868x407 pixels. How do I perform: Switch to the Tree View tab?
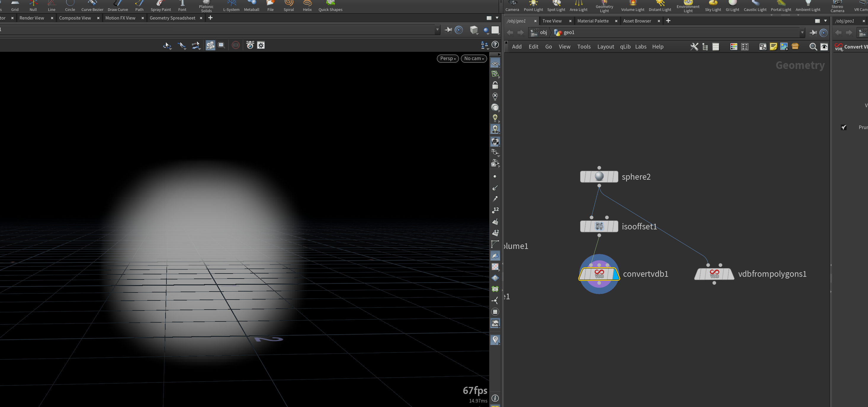(x=552, y=21)
